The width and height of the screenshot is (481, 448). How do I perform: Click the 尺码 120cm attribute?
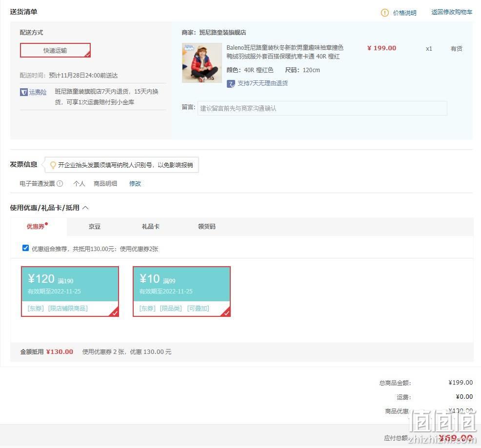click(302, 70)
